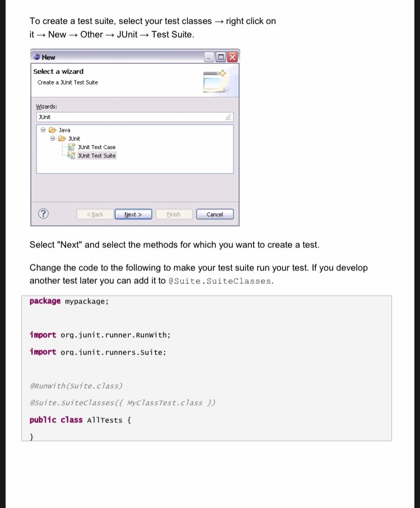This screenshot has height=508, width=420.
Task: Click the 'Select a wizard' heading
Action: (58, 72)
